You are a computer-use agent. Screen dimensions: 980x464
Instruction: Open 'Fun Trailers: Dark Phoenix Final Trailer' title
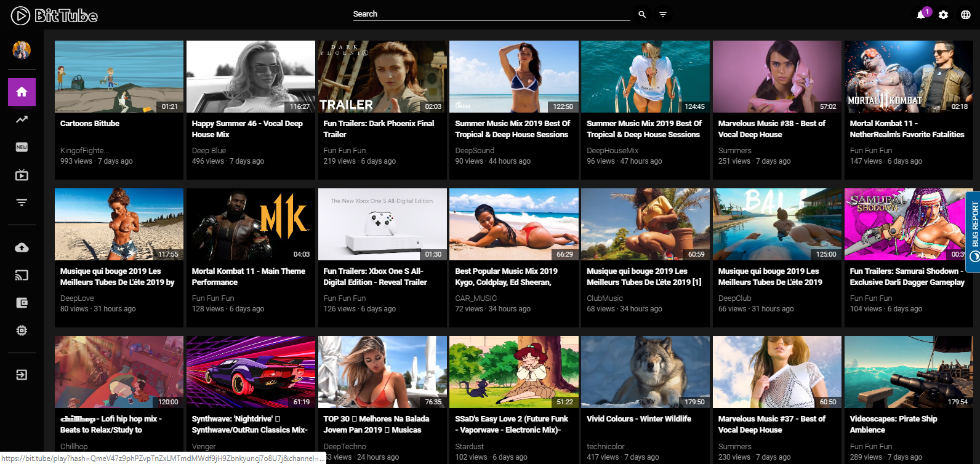coord(379,129)
